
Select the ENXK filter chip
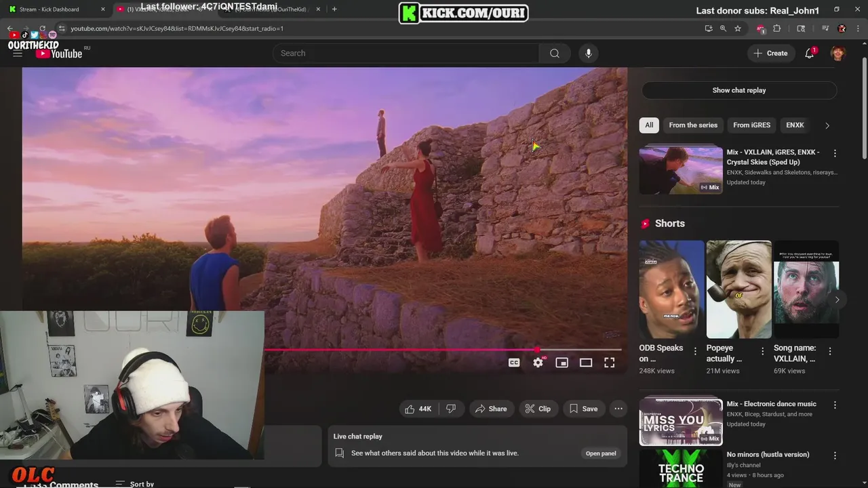point(795,125)
